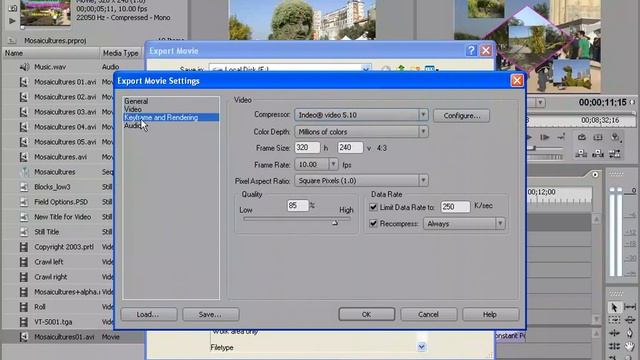640x360 pixels.
Task: Click the Quality percent field 85
Action: click(x=298, y=205)
